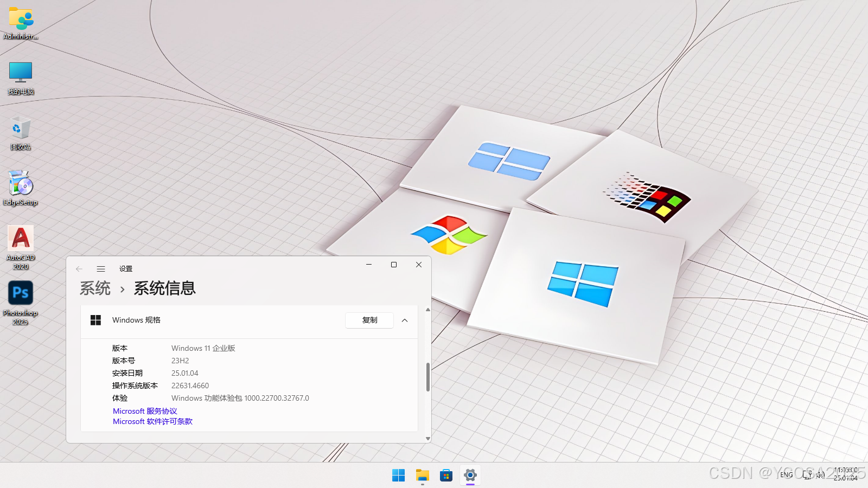Open the network icon in system tray
Screen dimensions: 868x488
(x=808, y=475)
